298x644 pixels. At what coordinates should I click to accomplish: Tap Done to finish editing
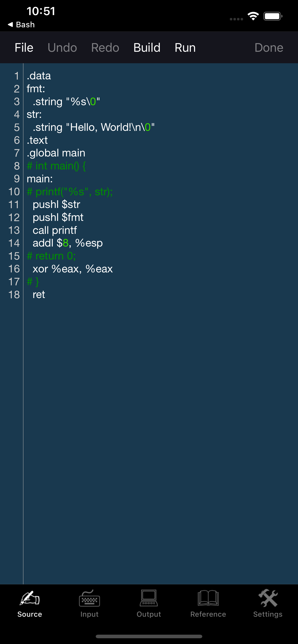(x=269, y=47)
